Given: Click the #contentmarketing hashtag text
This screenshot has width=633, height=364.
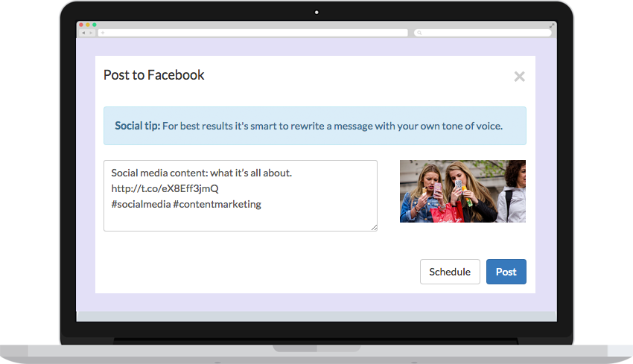Looking at the screenshot, I should pyautogui.click(x=217, y=204).
